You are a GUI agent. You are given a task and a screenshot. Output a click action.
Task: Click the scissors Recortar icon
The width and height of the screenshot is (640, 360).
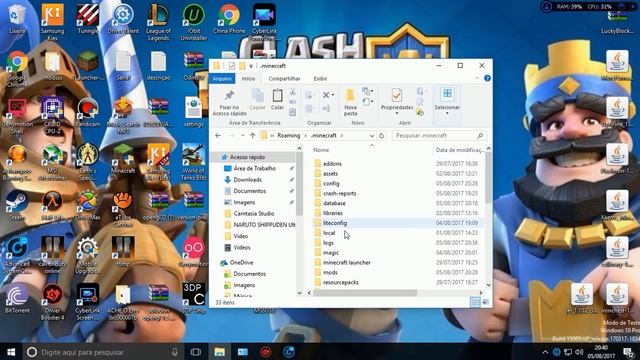tap(293, 92)
